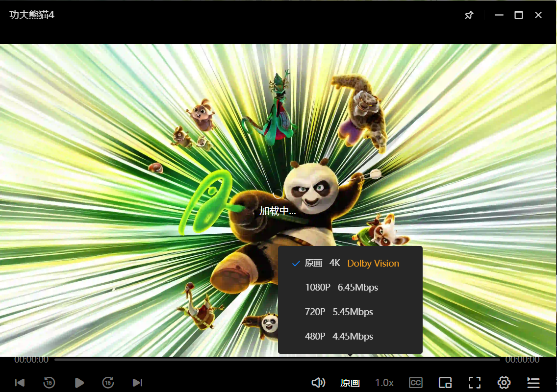Open the 原画 quality selector
This screenshot has height=392, width=557.
tap(350, 382)
